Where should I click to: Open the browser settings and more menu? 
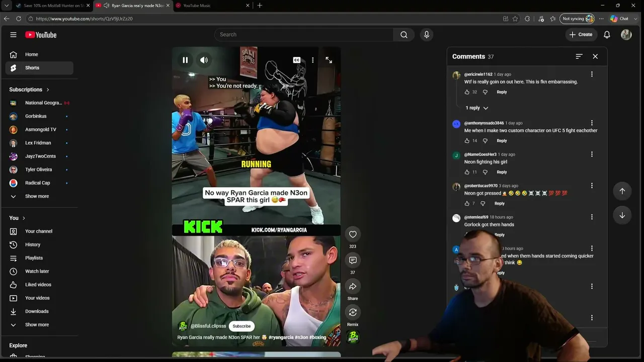(601, 19)
